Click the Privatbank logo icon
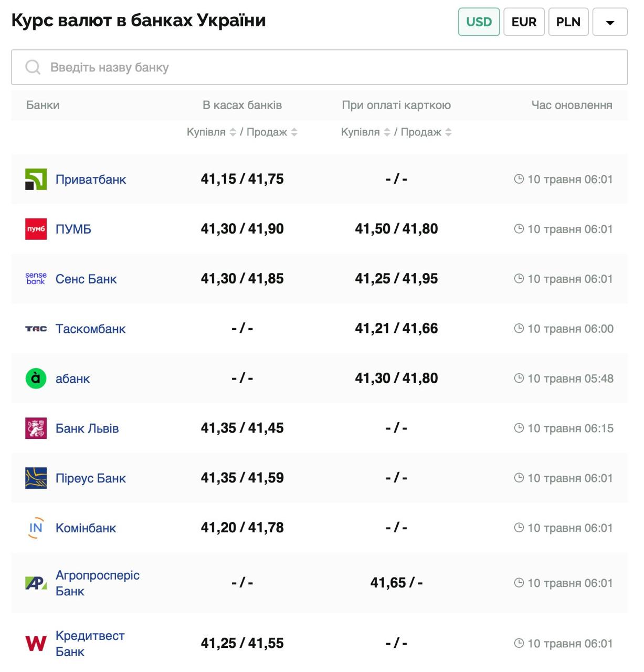The image size is (644, 672). click(x=36, y=179)
